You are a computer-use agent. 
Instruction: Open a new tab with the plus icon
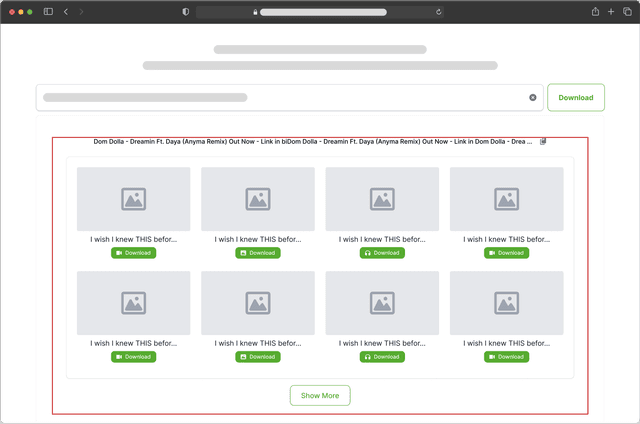tap(611, 12)
